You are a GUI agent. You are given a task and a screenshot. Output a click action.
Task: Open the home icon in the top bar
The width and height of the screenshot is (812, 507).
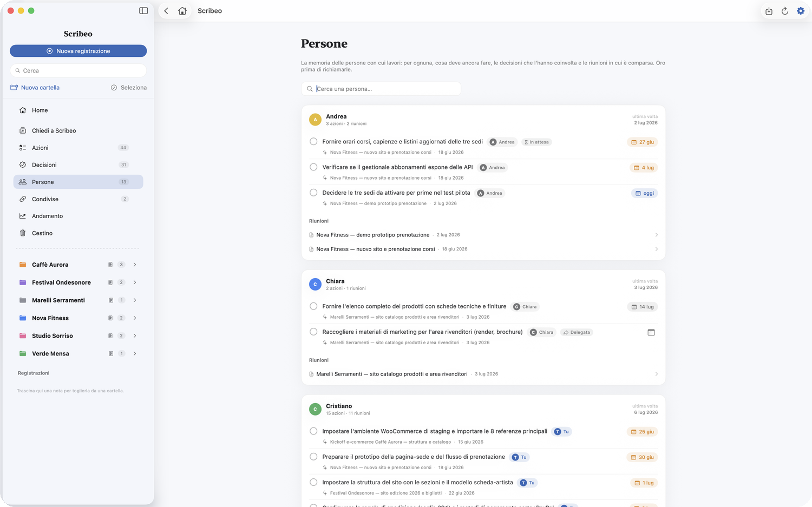coord(182,11)
